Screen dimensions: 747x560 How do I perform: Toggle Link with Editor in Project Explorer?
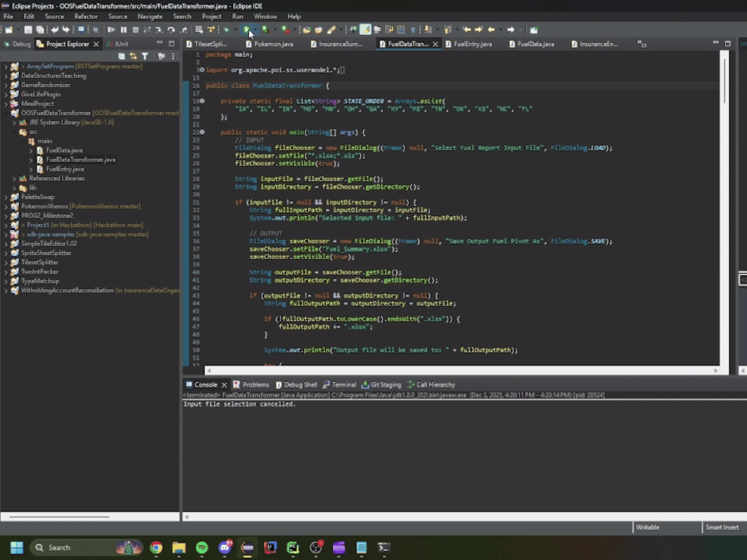[x=133, y=55]
